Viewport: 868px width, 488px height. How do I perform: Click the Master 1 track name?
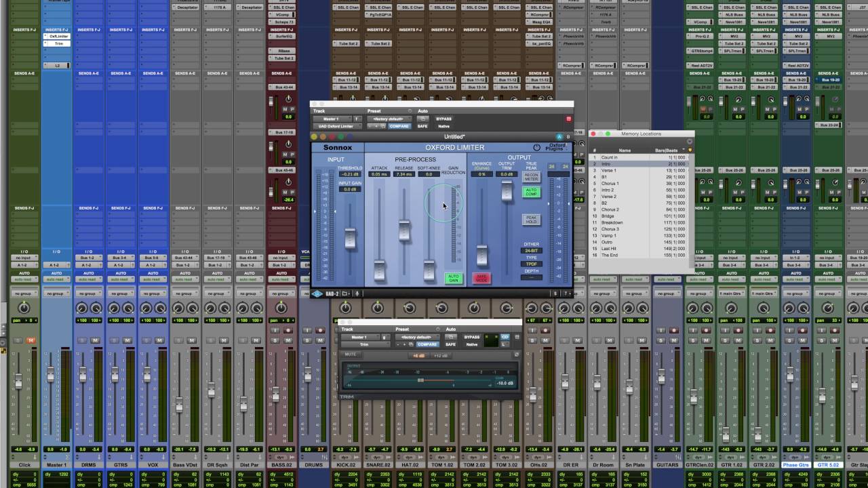pyautogui.click(x=56, y=465)
